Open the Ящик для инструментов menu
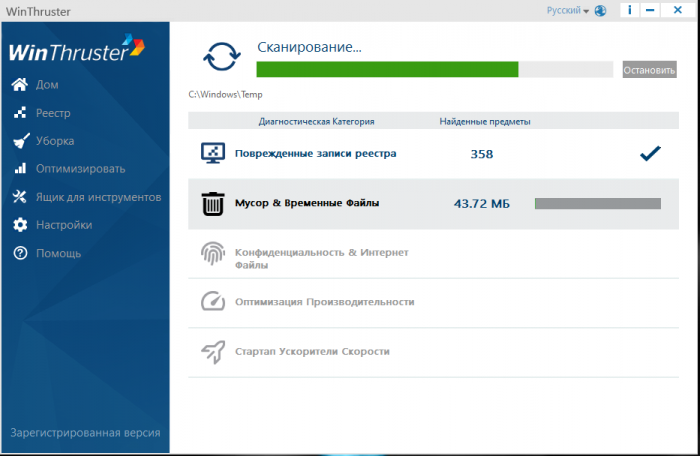The width and height of the screenshot is (700, 456). pyautogui.click(x=98, y=197)
